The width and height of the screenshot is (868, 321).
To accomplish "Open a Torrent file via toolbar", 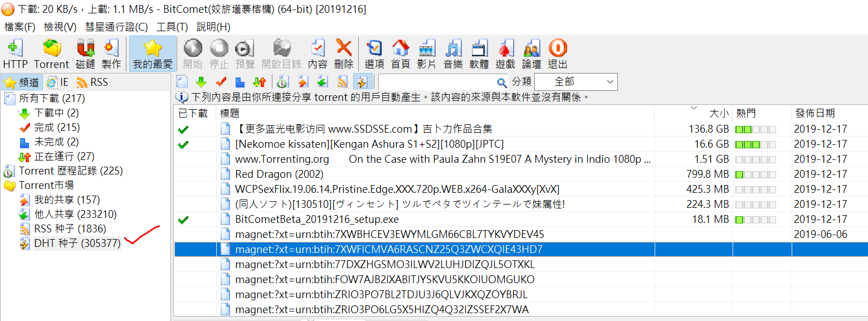I will point(51,54).
